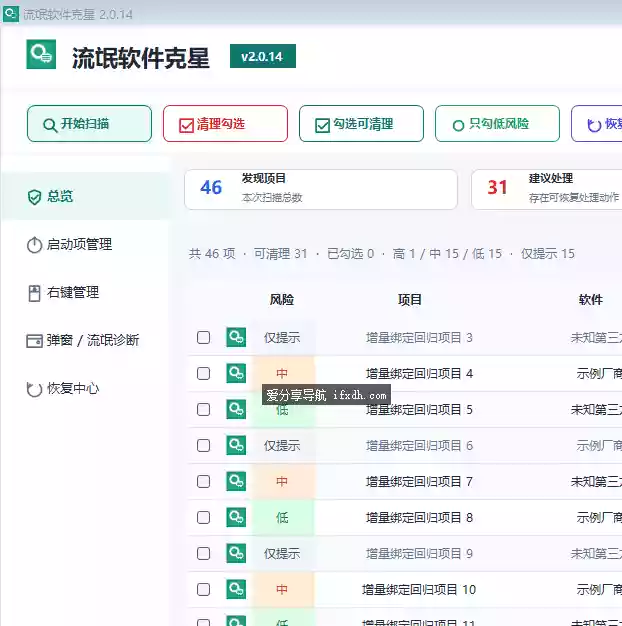Click the app icon on row 增量绑定回归项目 5
This screenshot has height=626, width=622.
tap(236, 409)
